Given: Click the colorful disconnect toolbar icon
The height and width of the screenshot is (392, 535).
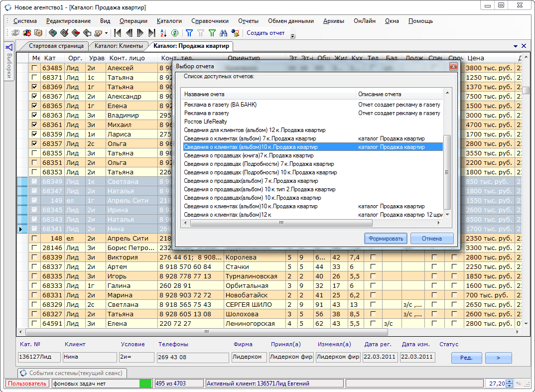Looking at the screenshot, I should point(27,33).
